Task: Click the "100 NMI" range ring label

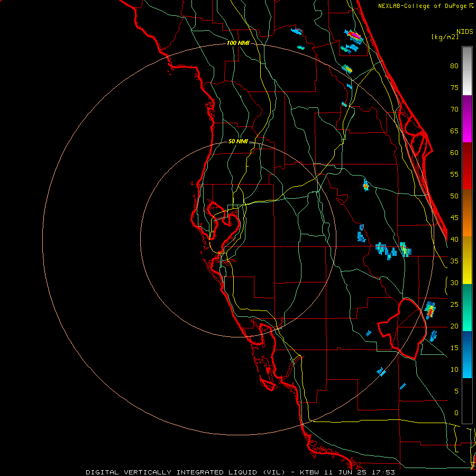Action: (x=238, y=43)
